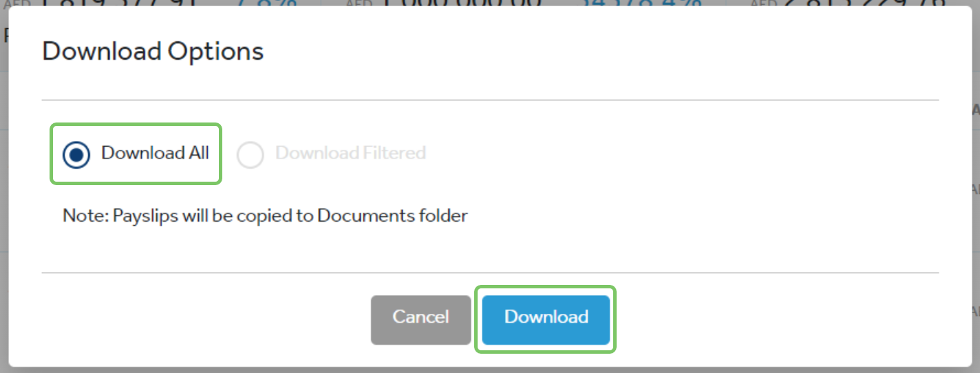980x373 pixels.
Task: Click the dimmed backdrop left of dialog
Action: point(3,206)
